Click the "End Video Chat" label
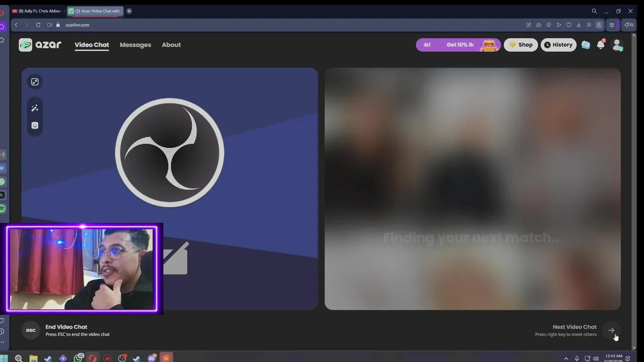 click(x=66, y=327)
